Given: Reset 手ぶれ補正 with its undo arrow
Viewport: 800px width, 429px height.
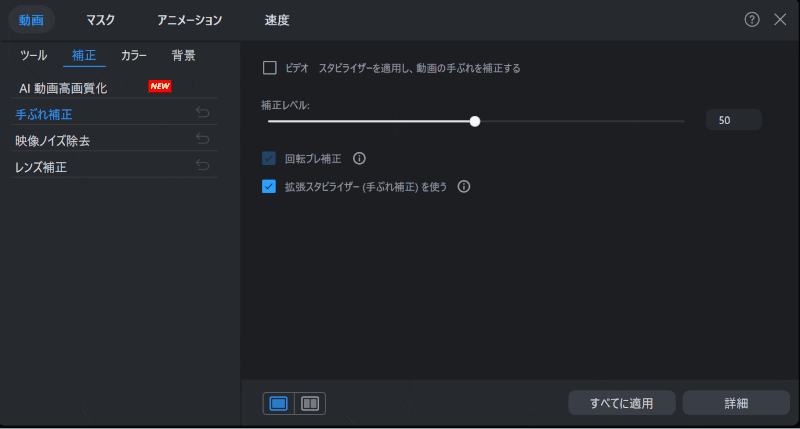Looking at the screenshot, I should pos(203,112).
